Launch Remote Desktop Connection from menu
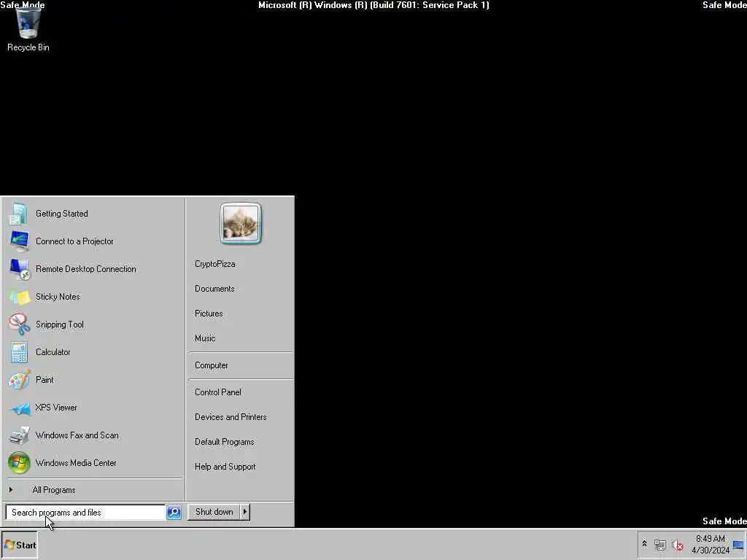This screenshot has height=560, width=747. point(94,269)
